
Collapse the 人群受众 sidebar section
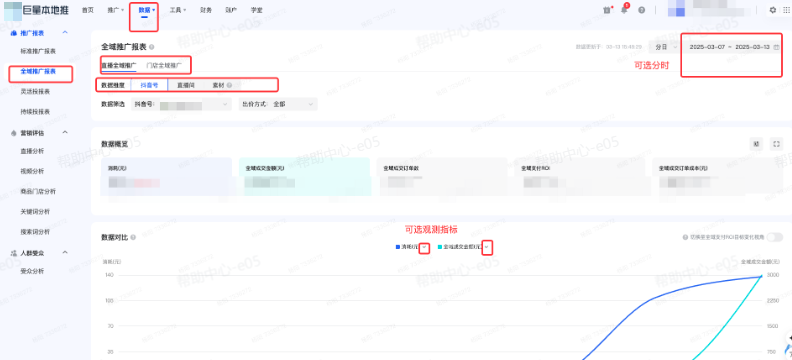click(65, 252)
